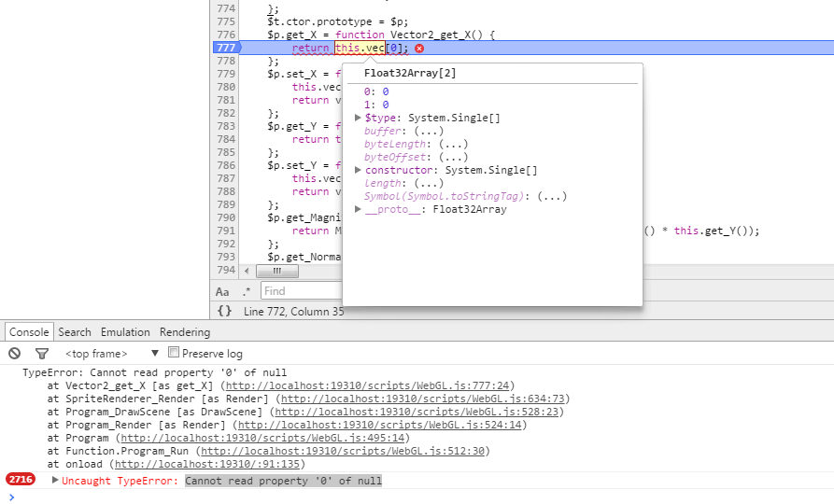This screenshot has height=504, width=834.
Task: Click 'Line 772, Column 35' status text
Action: point(293,311)
